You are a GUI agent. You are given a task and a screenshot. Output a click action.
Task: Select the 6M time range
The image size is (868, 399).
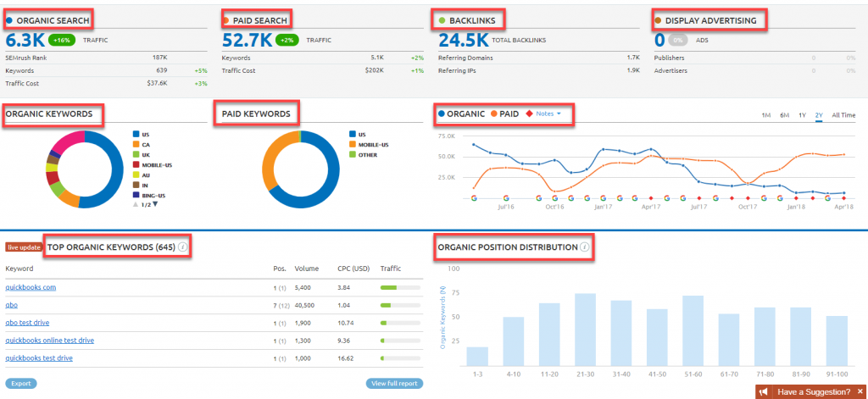784,114
